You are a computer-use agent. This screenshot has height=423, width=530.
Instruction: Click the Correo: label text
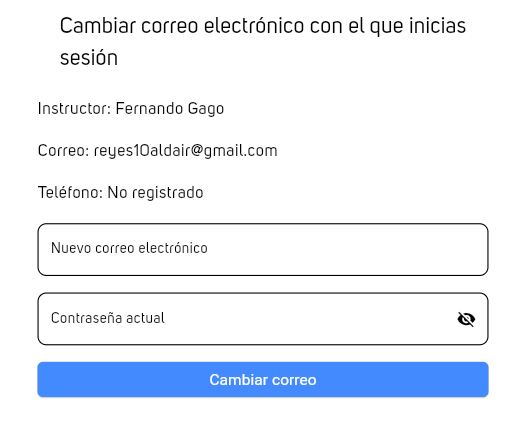click(x=64, y=151)
